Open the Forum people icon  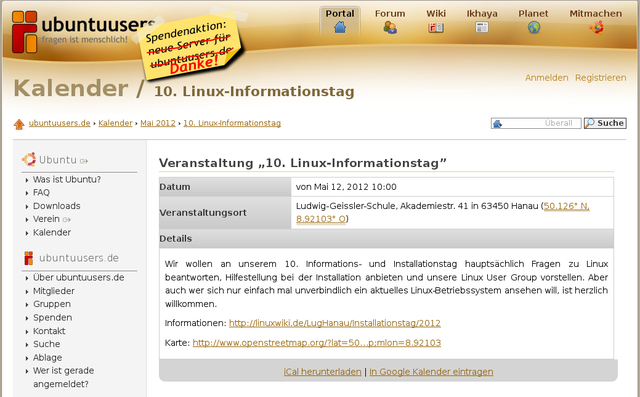pos(390,28)
